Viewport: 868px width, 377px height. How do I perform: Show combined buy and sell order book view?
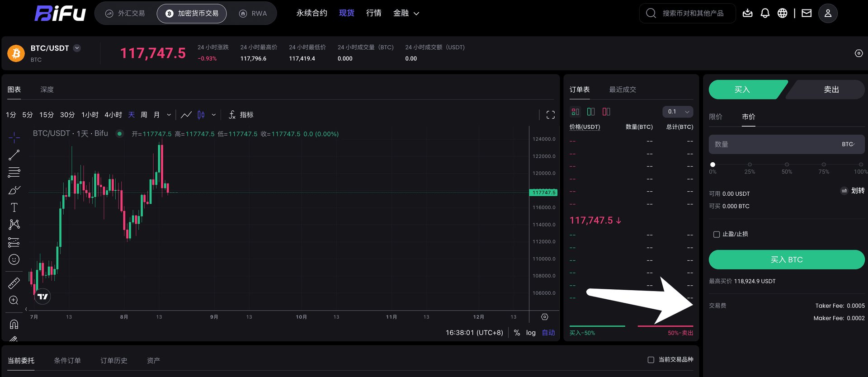tap(575, 112)
